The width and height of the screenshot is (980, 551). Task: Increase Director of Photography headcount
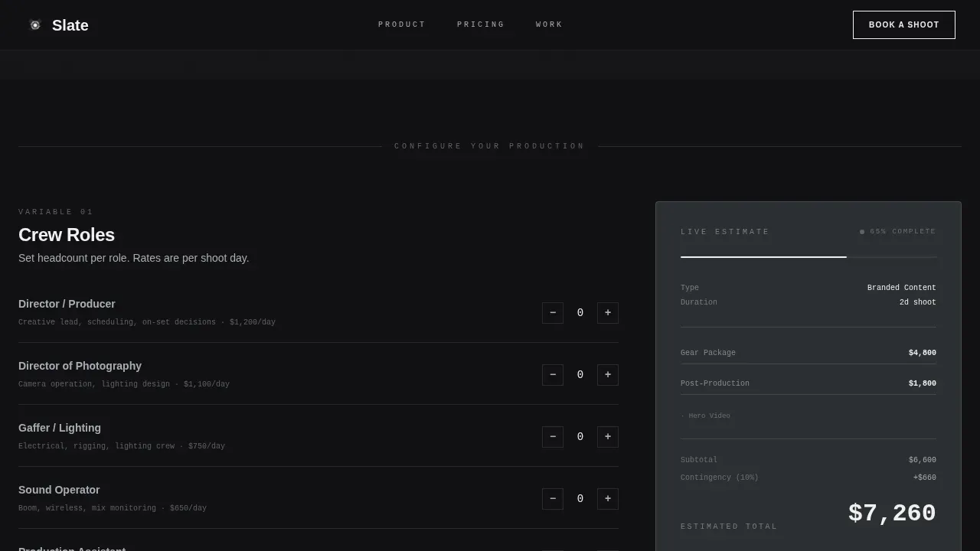point(608,375)
